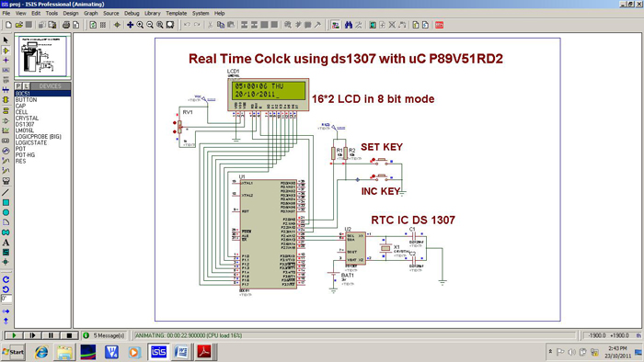
Task: Open the Library menu
Action: 153,13
